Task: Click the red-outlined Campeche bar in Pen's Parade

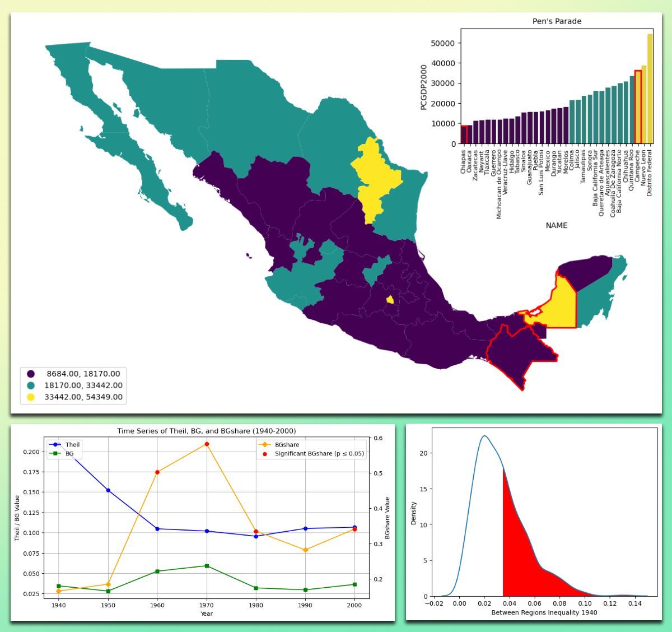Action: [x=638, y=107]
